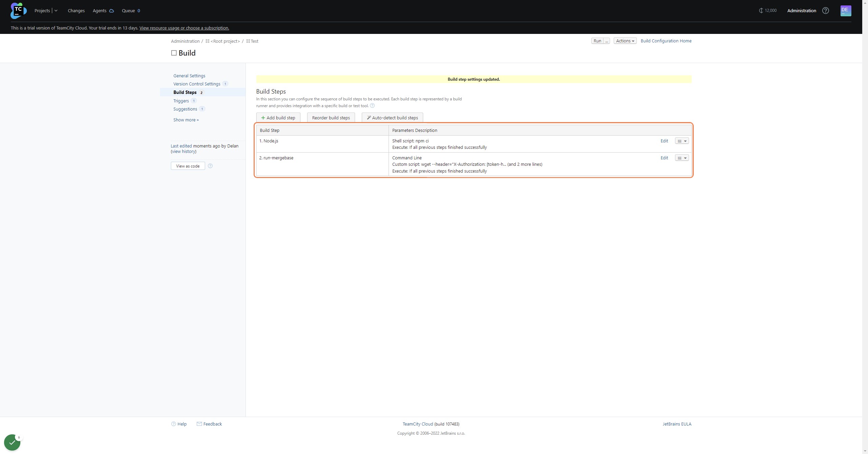Open the Agents page
Viewport: 868px width, 454px height.
pyautogui.click(x=99, y=11)
